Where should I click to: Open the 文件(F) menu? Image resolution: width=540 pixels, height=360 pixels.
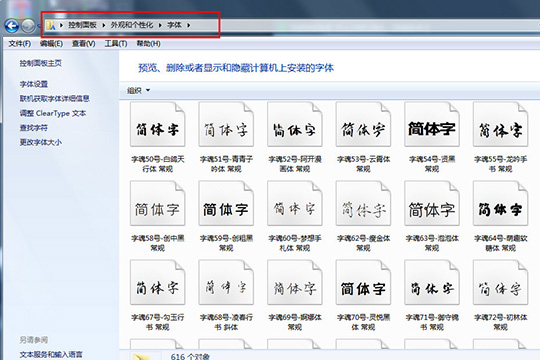20,44
